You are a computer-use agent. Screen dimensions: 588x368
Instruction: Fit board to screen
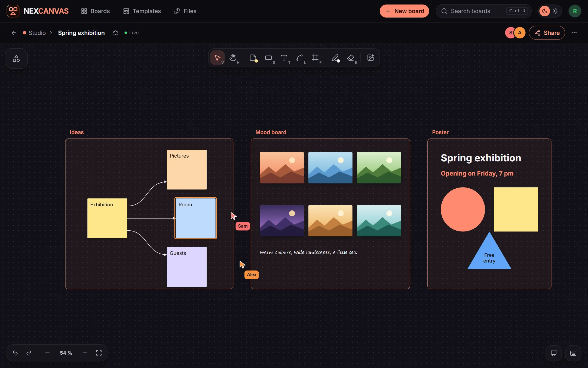(x=99, y=353)
